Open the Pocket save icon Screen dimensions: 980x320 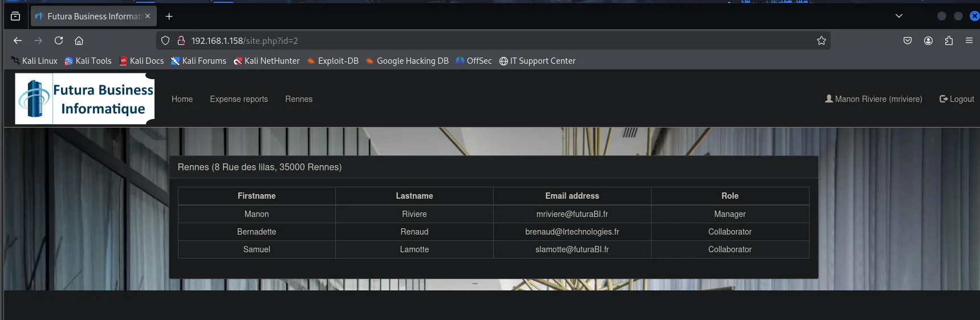908,40
